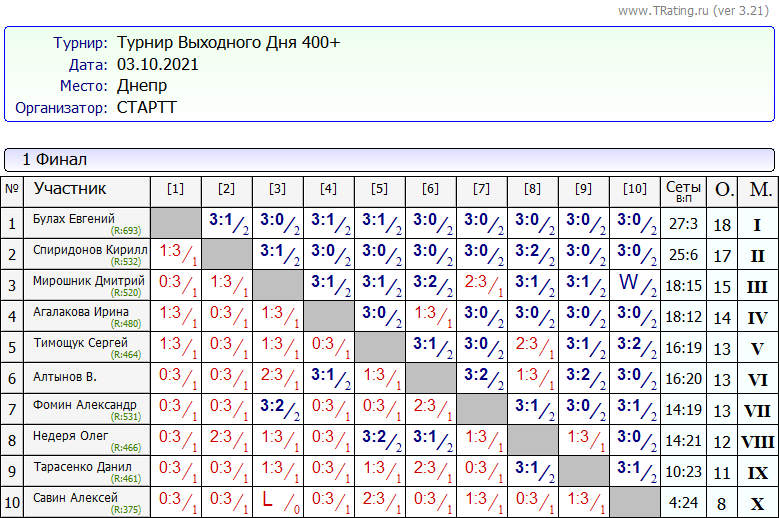Click the tournament name Турнир Выходного Дня 400+
Screen dimensions: 779x518
click(228, 43)
